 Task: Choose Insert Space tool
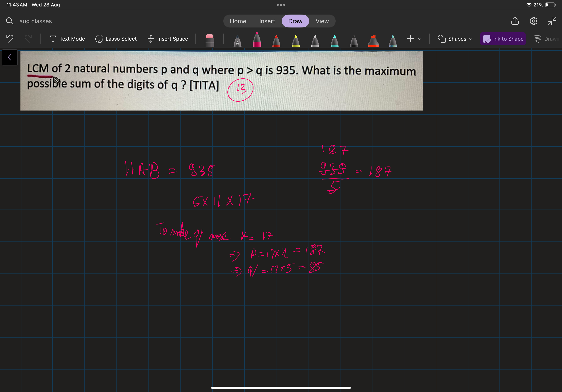coord(168,39)
